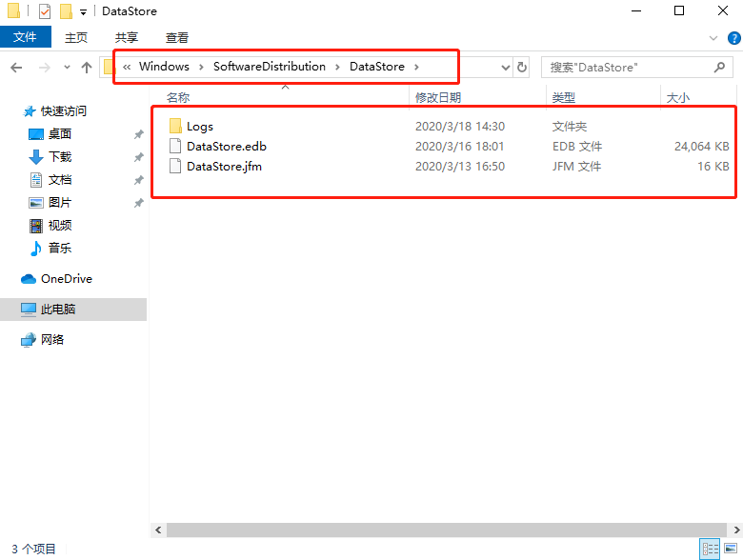Open the 文件 menu tab
743x560 pixels.
(26, 37)
